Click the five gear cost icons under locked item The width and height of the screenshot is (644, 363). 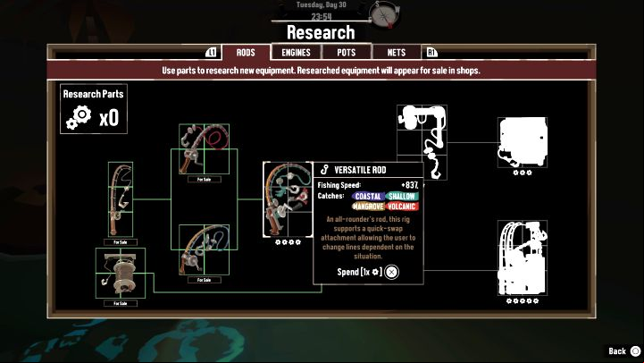[x=523, y=301]
